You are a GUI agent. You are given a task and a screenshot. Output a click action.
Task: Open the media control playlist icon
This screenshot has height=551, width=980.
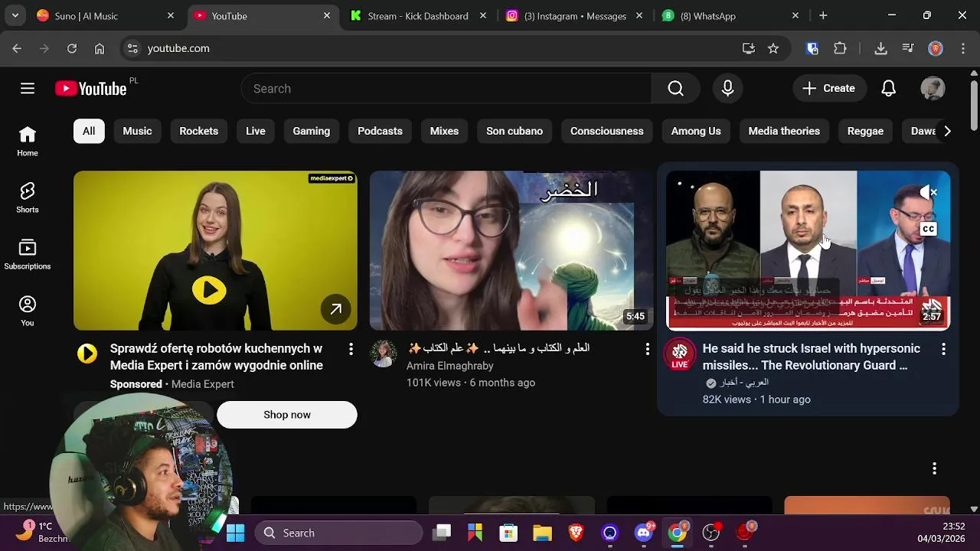(x=908, y=48)
